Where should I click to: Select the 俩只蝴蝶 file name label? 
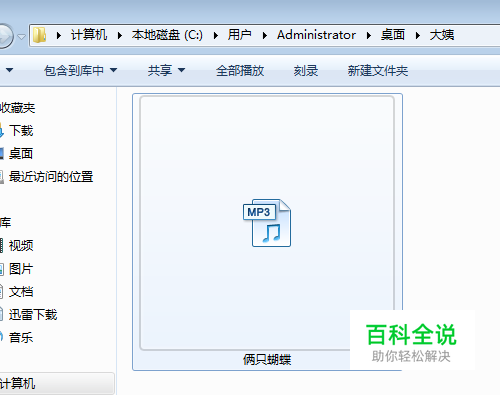point(267,359)
